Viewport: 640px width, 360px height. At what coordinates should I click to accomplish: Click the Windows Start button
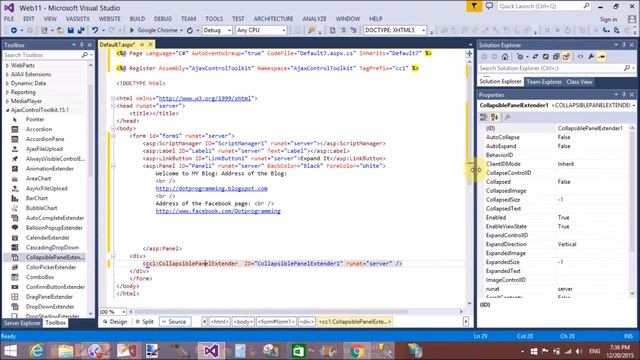pyautogui.click(x=10, y=351)
